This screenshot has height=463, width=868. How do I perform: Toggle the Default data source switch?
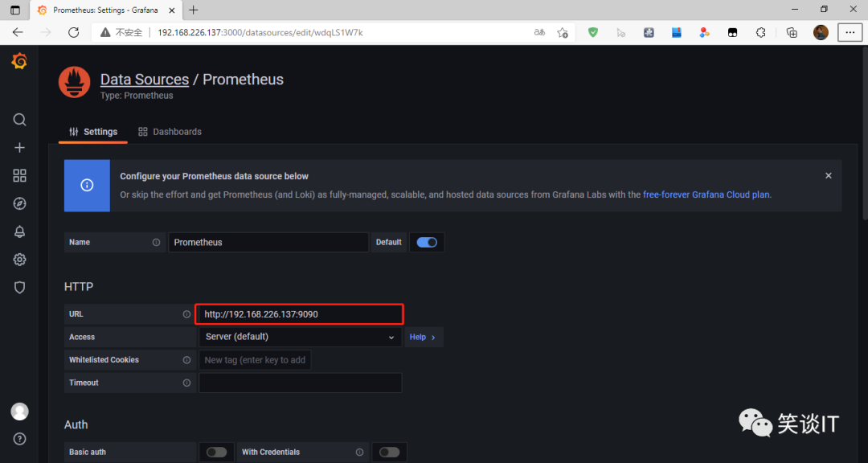coord(427,242)
